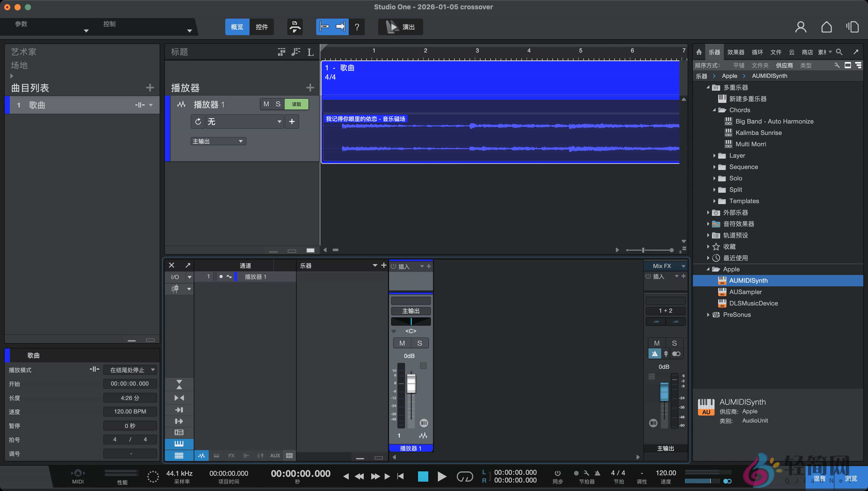Open the browser search magnifier icon

839,52
